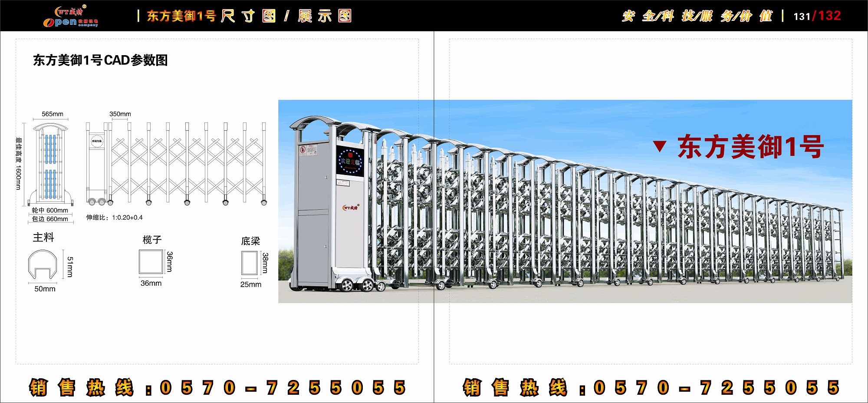
Task: Click the 565mm width dimension label
Action: [53, 114]
